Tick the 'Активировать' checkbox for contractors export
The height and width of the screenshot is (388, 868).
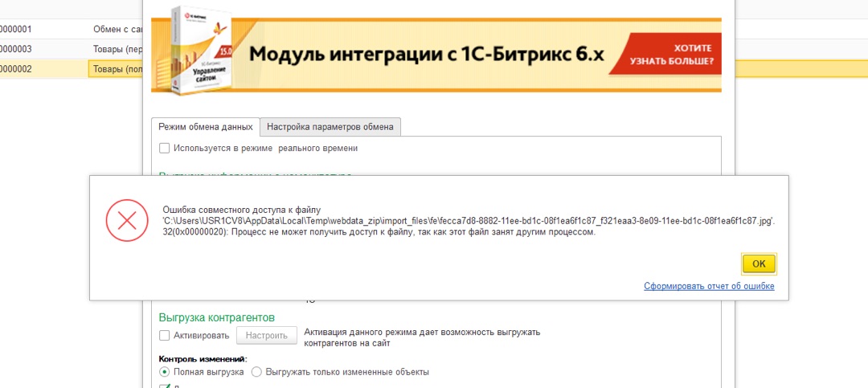click(165, 335)
